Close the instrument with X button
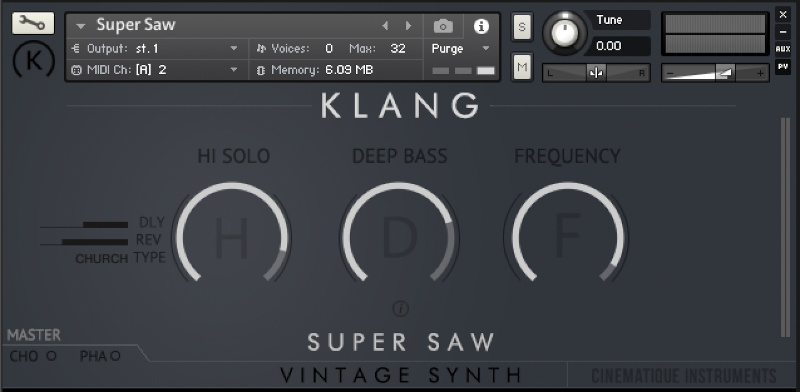 (x=783, y=15)
